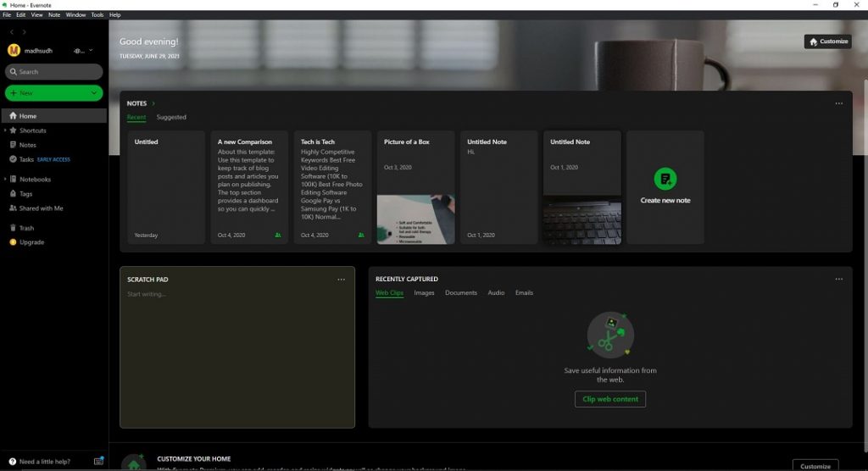Open the Untitled Note with keyboard photo

click(x=581, y=187)
